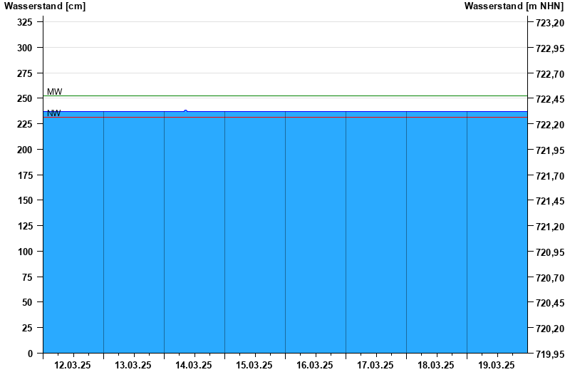Image resolution: width=570 pixels, height=392 pixels.
Task: Click the 721,45 right axis value
Action: click(x=550, y=201)
